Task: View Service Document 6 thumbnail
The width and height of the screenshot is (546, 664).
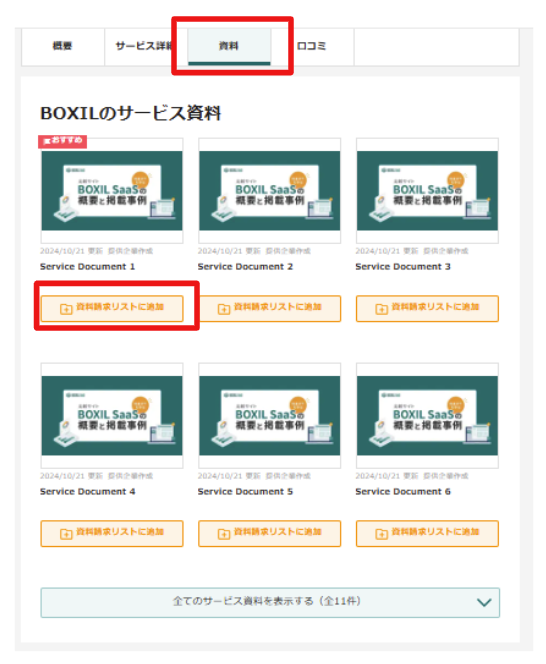Action: click(427, 415)
